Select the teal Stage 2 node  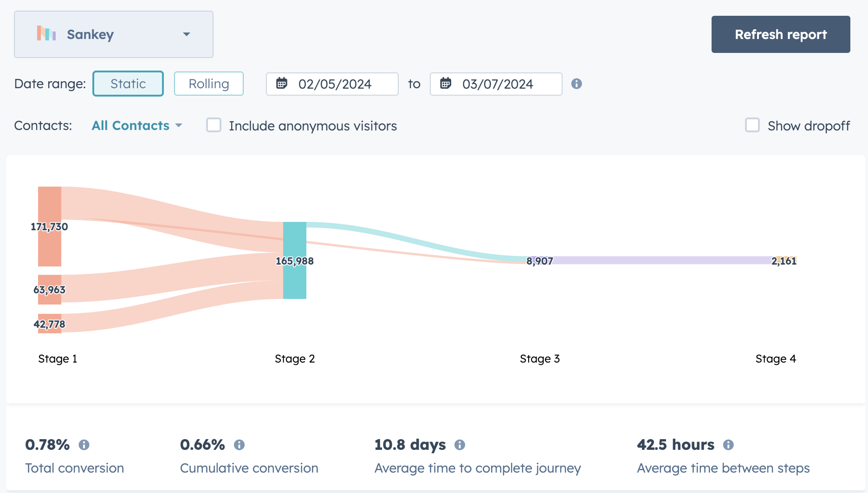tap(294, 261)
